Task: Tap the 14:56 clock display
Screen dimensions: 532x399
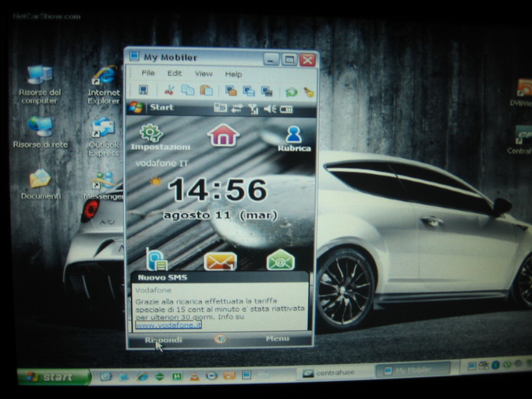Action: coord(218,190)
